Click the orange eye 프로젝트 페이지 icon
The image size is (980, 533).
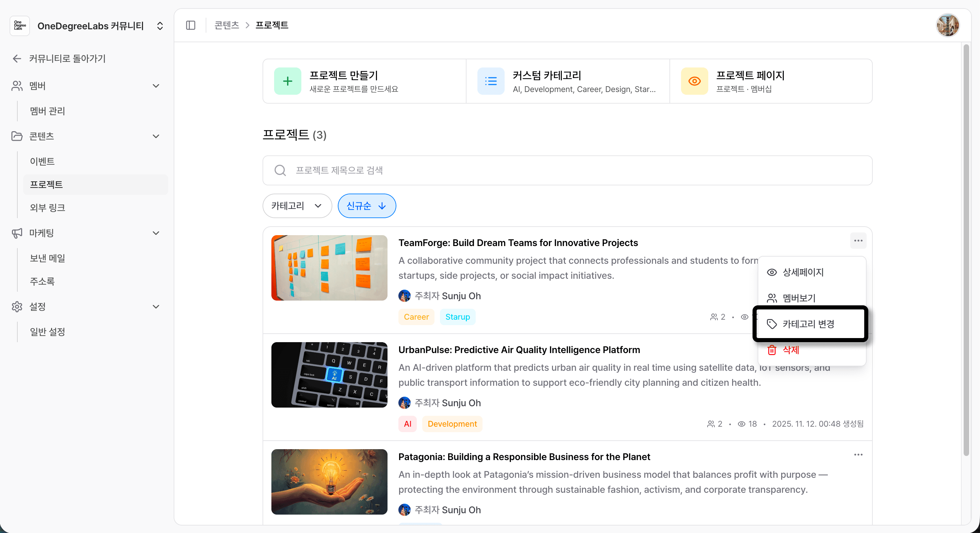[x=694, y=81]
